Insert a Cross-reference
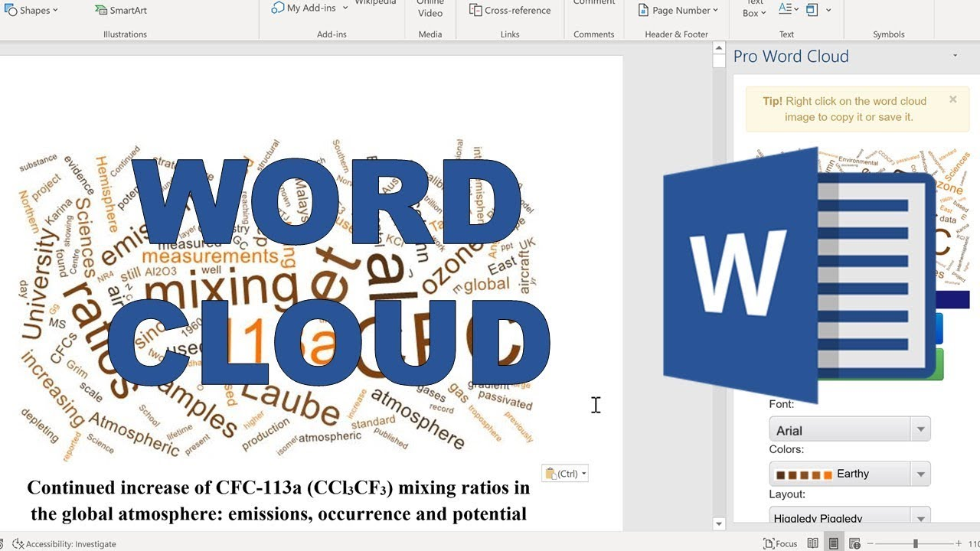This screenshot has height=551, width=980. (x=510, y=10)
